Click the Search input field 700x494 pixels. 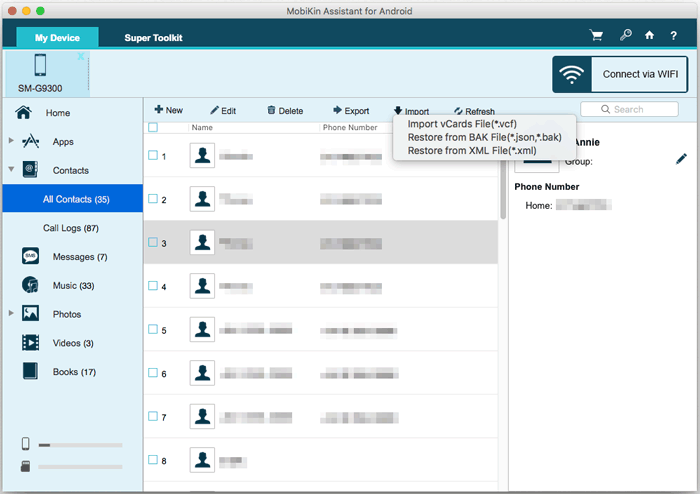(629, 109)
